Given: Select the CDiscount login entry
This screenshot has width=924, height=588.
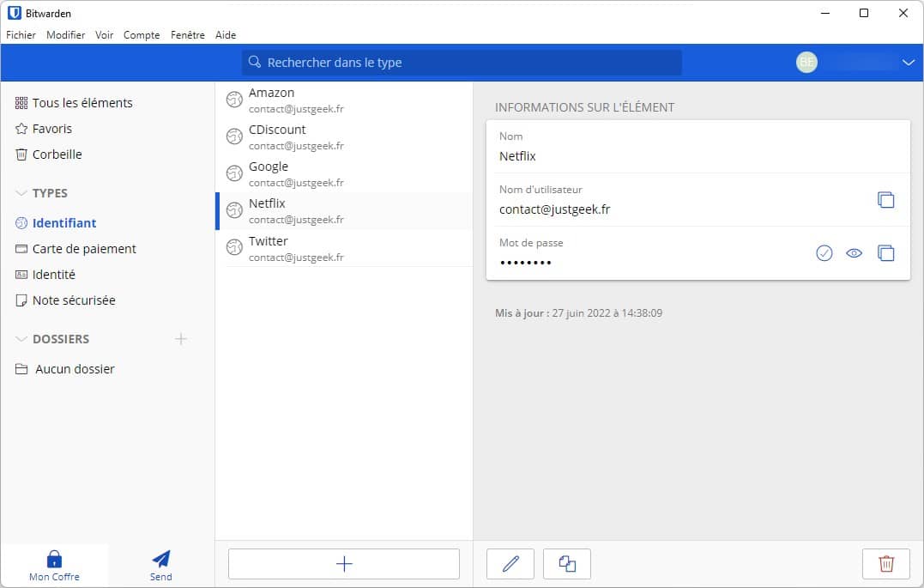Looking at the screenshot, I should 344,136.
